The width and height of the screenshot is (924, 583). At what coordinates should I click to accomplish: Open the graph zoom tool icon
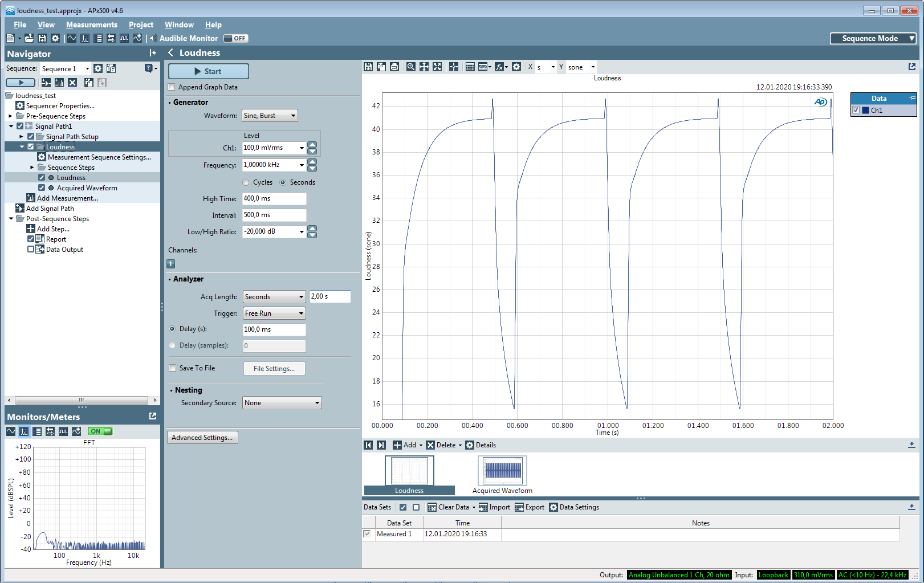click(410, 67)
